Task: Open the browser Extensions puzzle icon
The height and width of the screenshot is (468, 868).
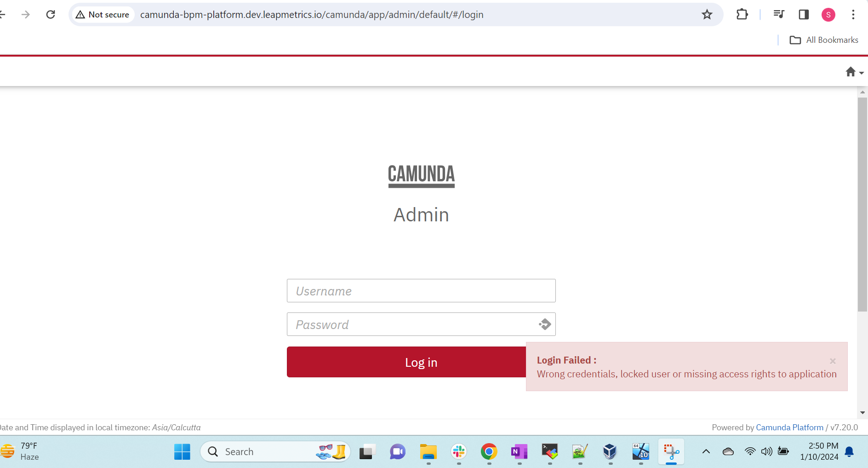Action: 742,14
